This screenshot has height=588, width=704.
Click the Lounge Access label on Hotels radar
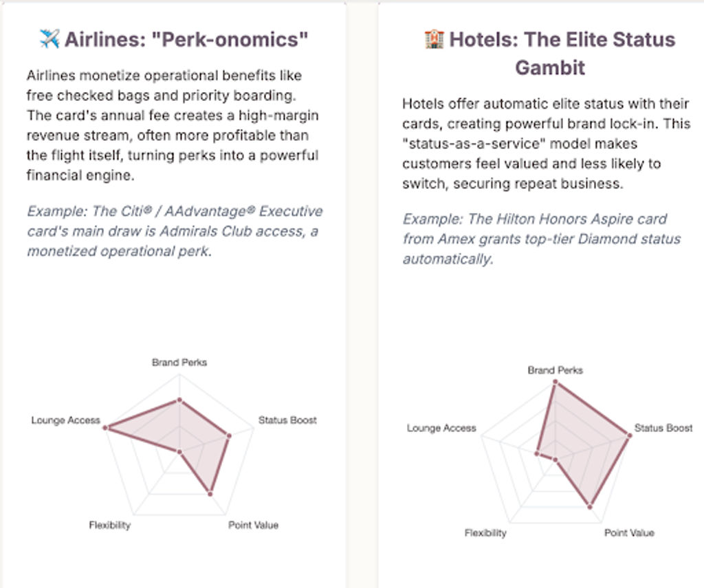[x=441, y=428]
